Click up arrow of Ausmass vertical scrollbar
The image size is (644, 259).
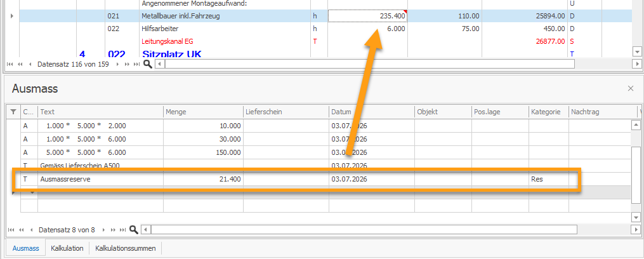coord(636,125)
